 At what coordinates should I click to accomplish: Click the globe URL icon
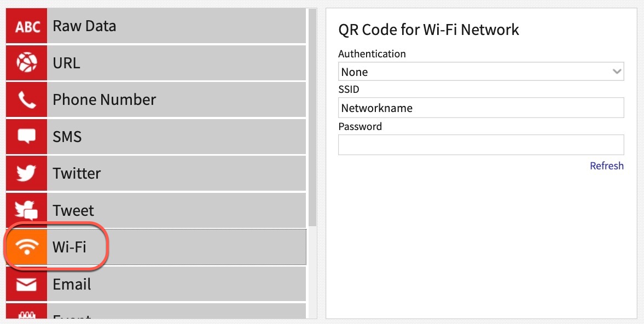click(26, 63)
